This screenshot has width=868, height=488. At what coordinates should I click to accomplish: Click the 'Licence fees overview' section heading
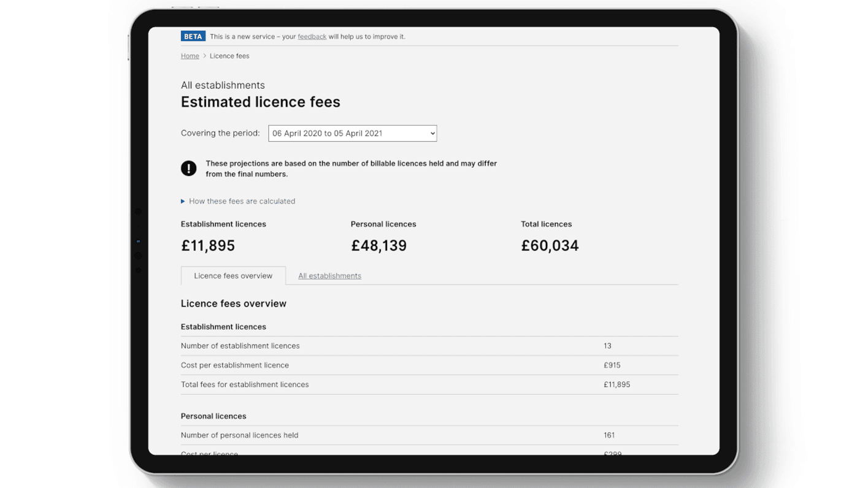pyautogui.click(x=234, y=303)
